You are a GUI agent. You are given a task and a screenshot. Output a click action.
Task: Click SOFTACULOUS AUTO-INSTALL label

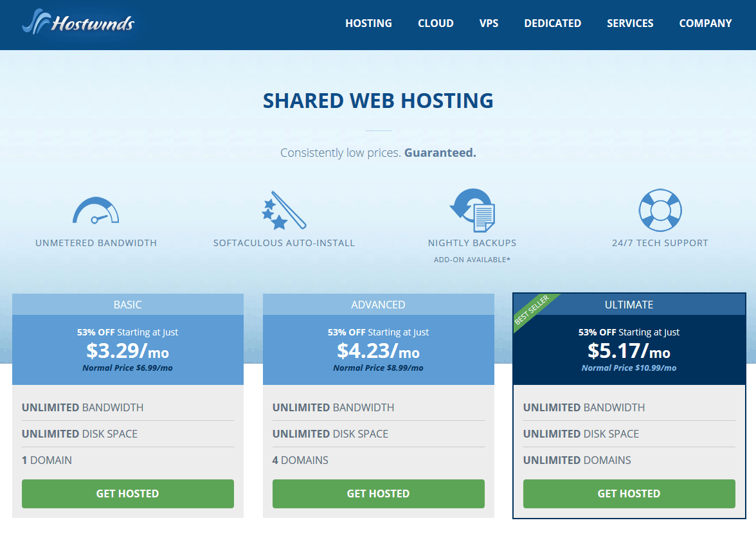click(x=284, y=243)
